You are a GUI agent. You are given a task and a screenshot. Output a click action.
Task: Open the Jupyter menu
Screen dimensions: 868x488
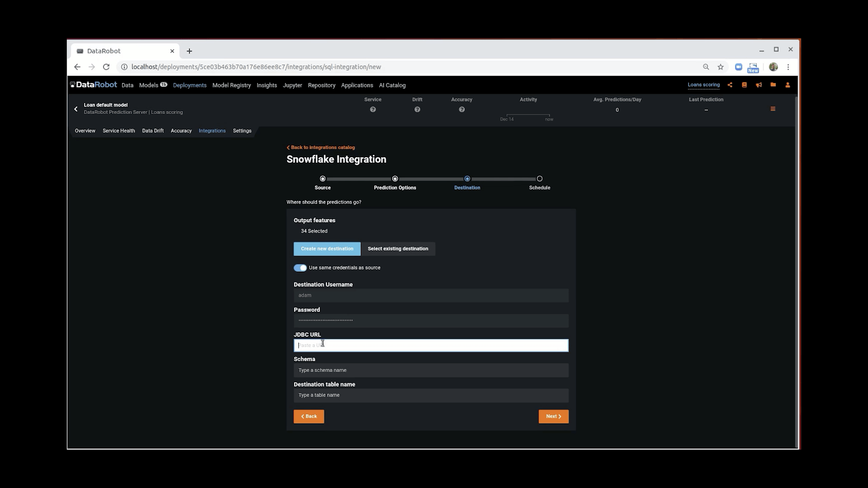click(x=292, y=85)
